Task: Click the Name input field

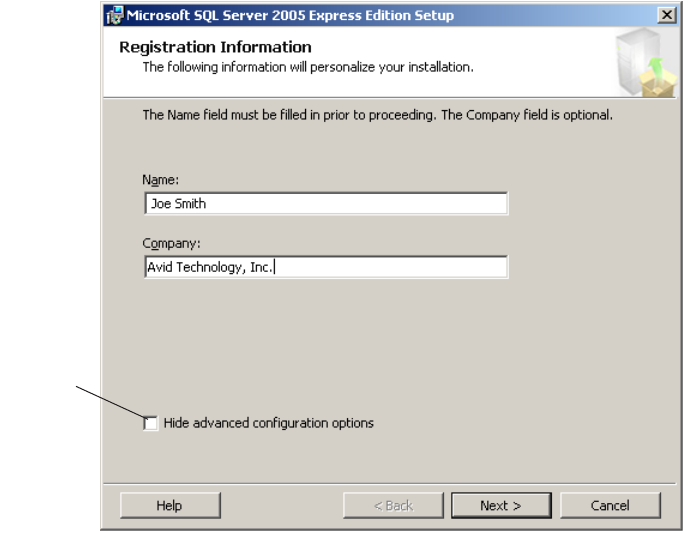Action: click(326, 203)
